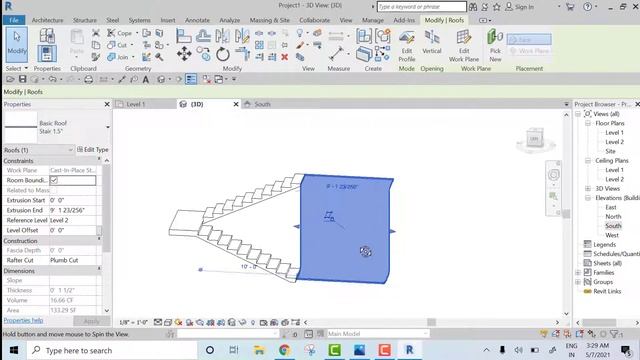Click the keyword search box
Screen dimensions: 640x360
(x=421, y=7)
